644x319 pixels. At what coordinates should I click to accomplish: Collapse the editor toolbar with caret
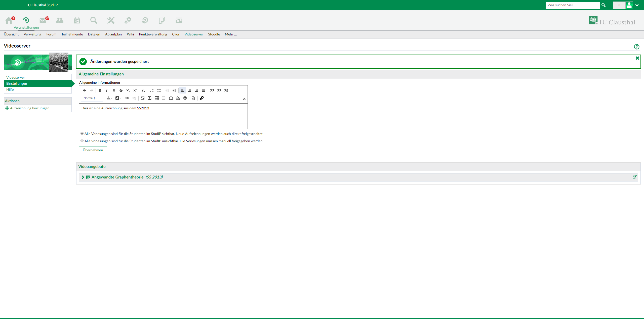tap(244, 99)
